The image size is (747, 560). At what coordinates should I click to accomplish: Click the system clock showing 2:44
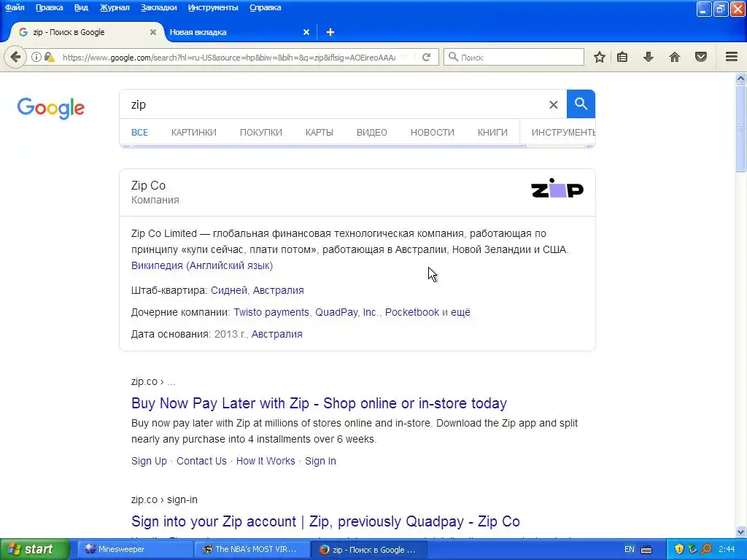point(727,550)
